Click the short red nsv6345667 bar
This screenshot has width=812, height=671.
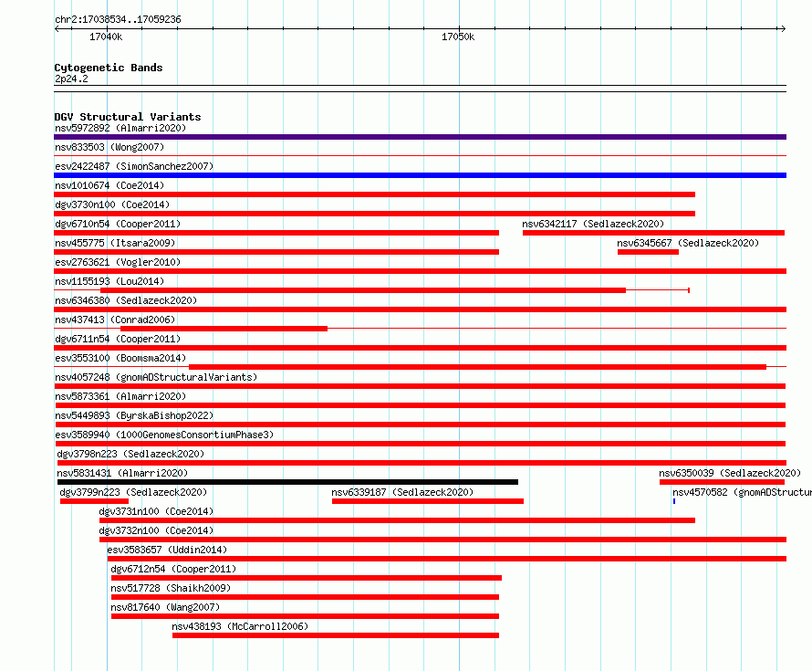(648, 252)
